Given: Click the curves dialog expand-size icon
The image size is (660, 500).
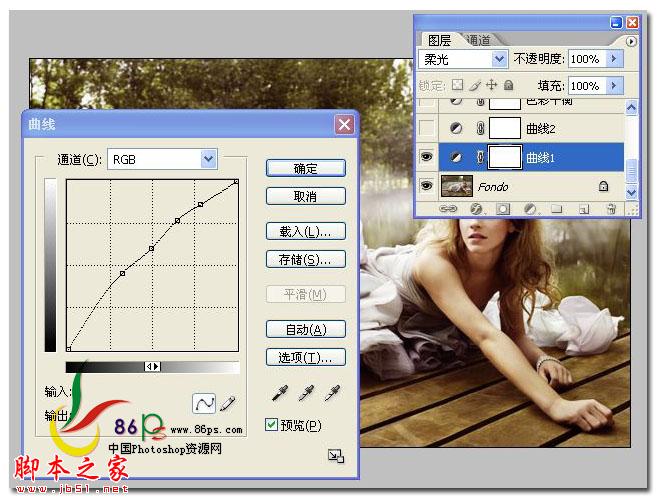Looking at the screenshot, I should point(335,456).
